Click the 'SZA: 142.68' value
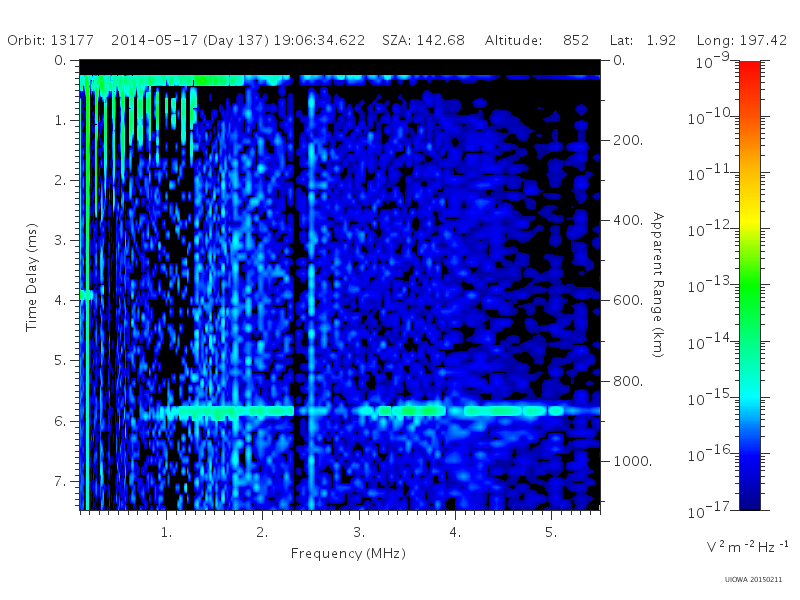This screenshot has height=600, width=800. (423, 40)
